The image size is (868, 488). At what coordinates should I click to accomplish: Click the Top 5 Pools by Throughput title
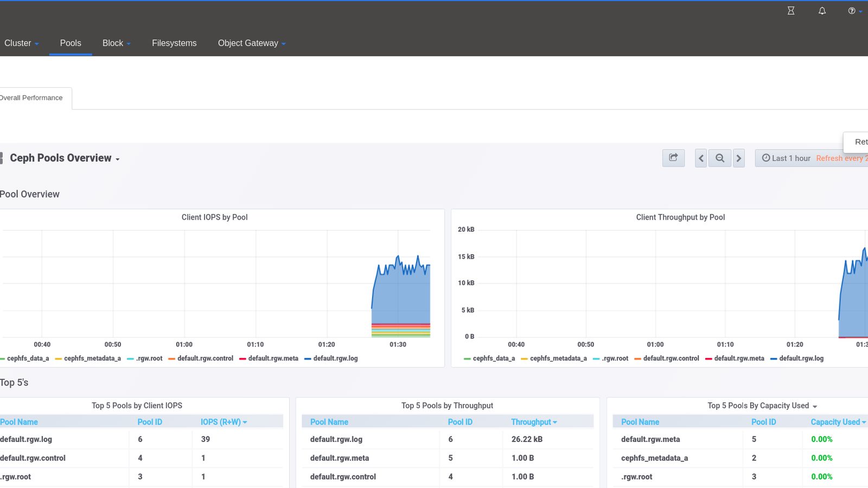[x=447, y=406]
